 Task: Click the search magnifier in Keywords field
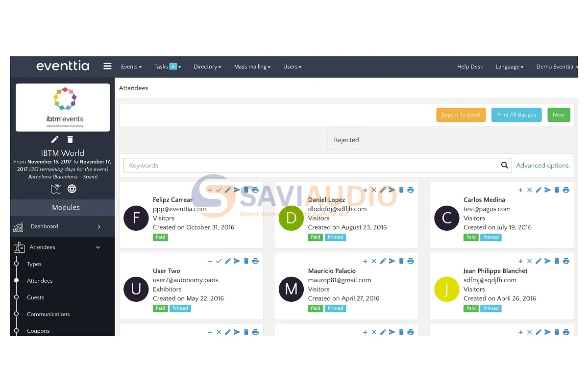504,165
